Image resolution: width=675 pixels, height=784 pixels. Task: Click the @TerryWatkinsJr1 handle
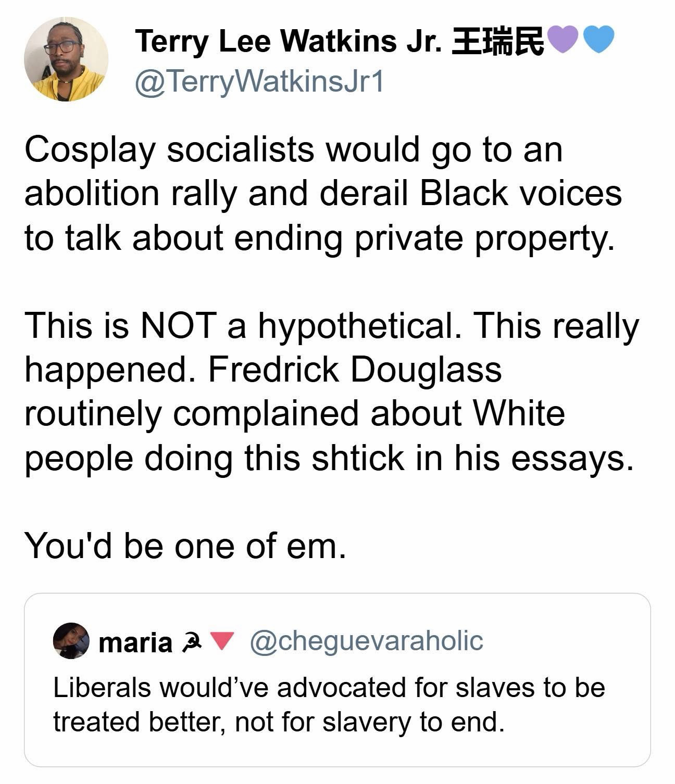[x=259, y=81]
